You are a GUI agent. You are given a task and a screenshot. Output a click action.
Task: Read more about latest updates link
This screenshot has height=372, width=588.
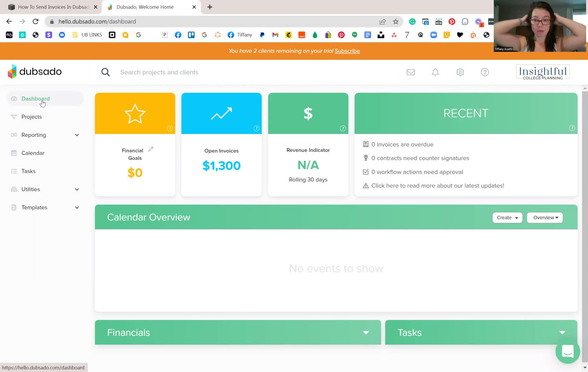tap(438, 186)
